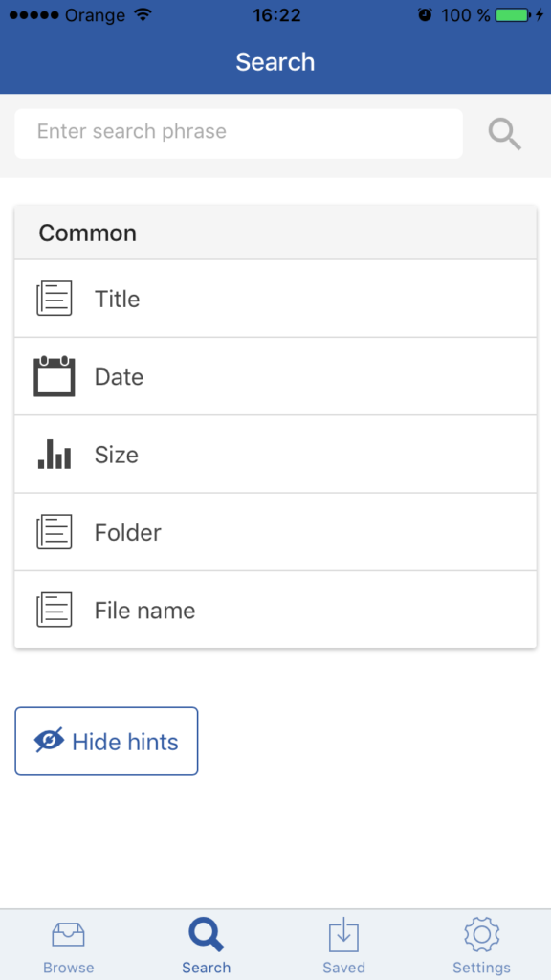Select the Date search hint
Image resolution: width=551 pixels, height=980 pixels.
[x=275, y=376]
